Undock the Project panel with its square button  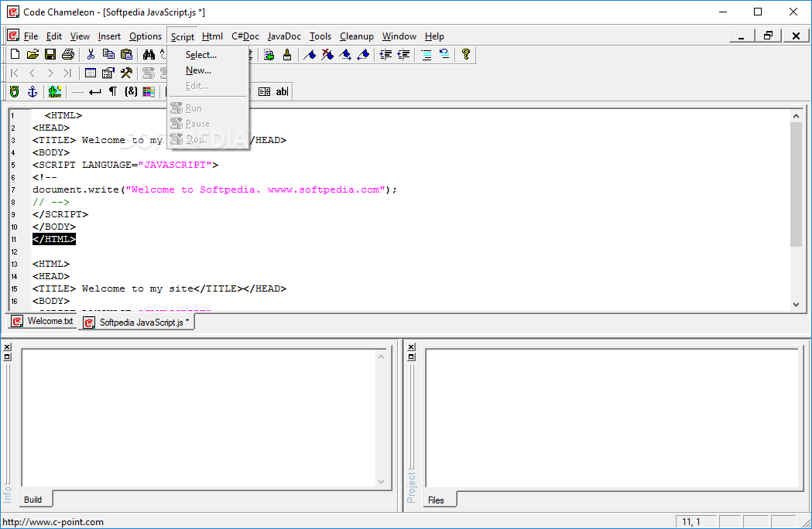coord(411,357)
